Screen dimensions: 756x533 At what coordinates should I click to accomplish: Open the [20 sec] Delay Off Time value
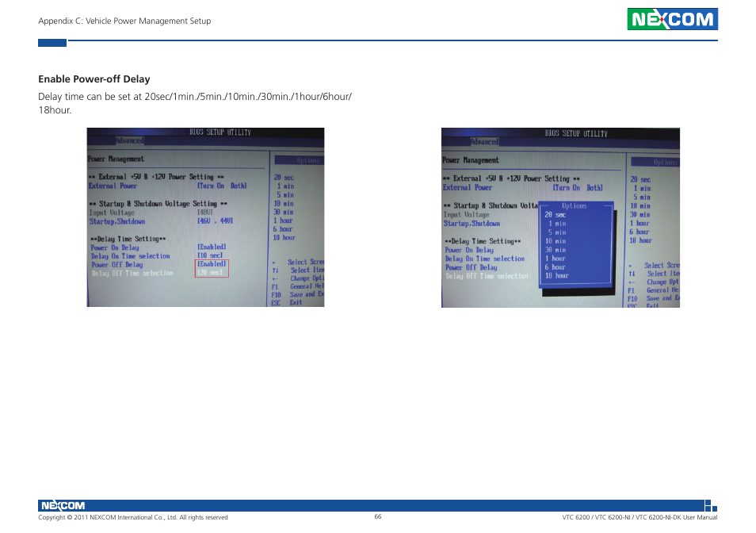click(x=210, y=273)
